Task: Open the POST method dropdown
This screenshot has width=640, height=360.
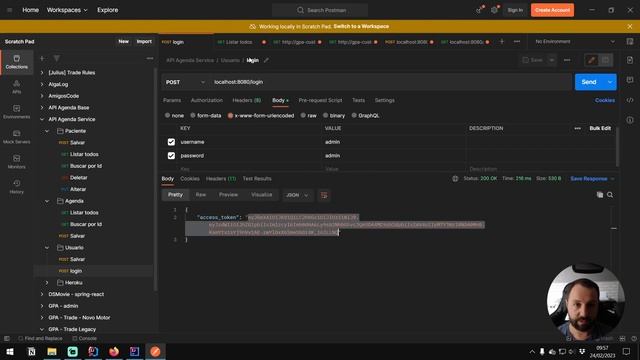Action: click(x=185, y=82)
